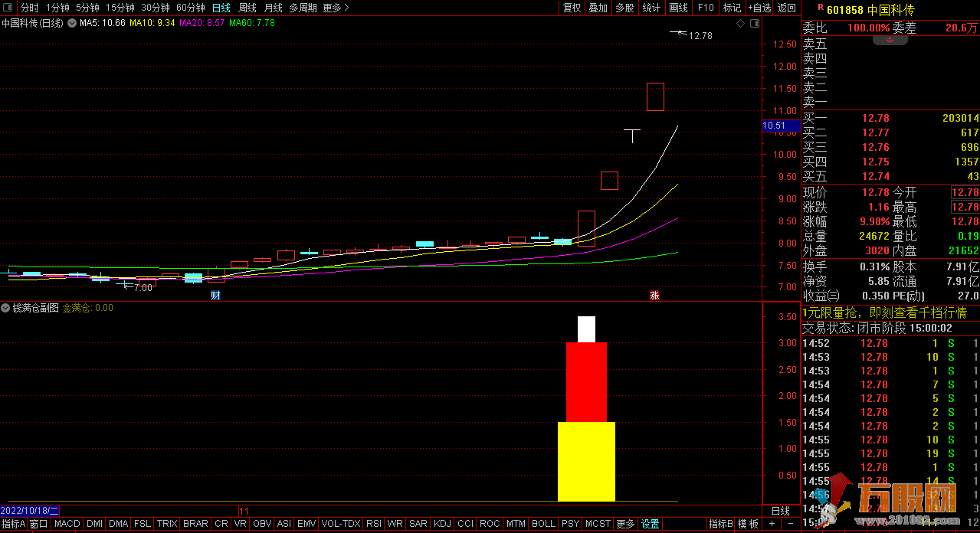The image size is (980, 533).
Task: Select the SAR indicator
Action: 418,524
